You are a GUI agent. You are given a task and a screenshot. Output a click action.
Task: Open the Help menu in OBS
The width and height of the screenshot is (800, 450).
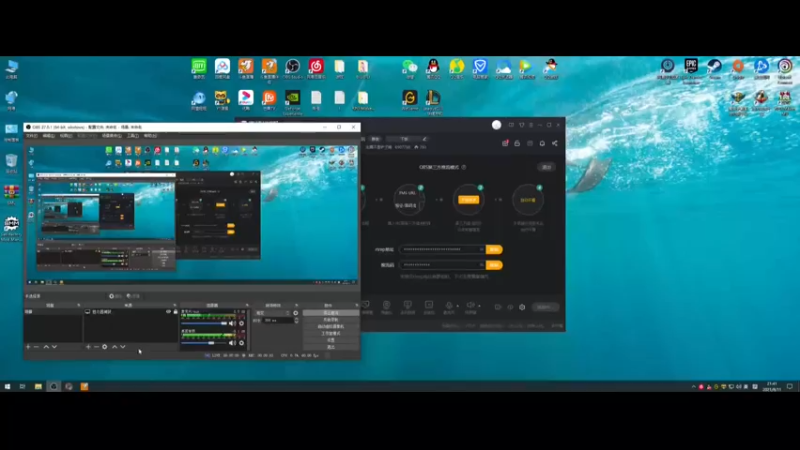[x=150, y=136]
